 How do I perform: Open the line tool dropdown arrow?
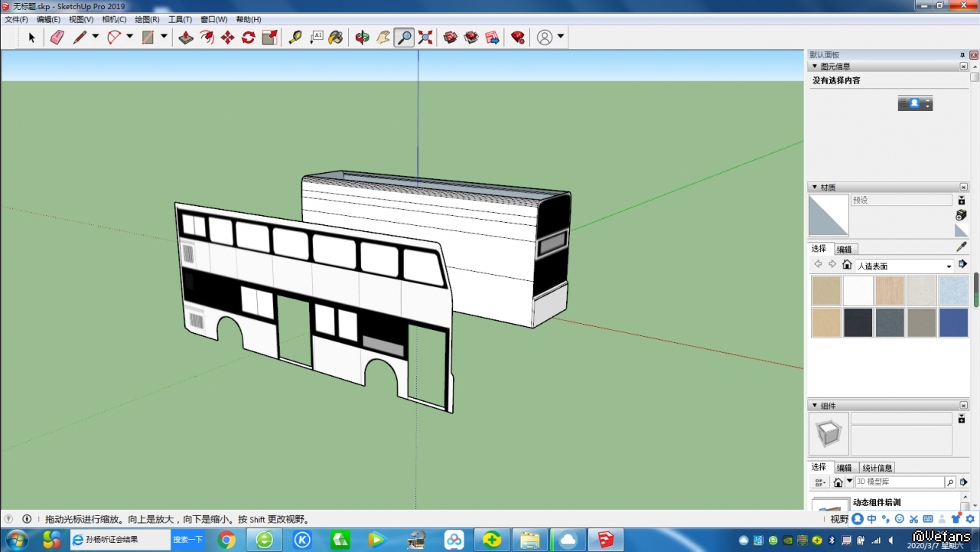96,37
